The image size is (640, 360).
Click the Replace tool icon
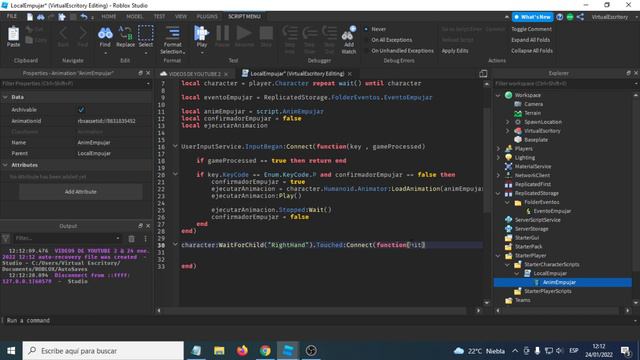125,33
